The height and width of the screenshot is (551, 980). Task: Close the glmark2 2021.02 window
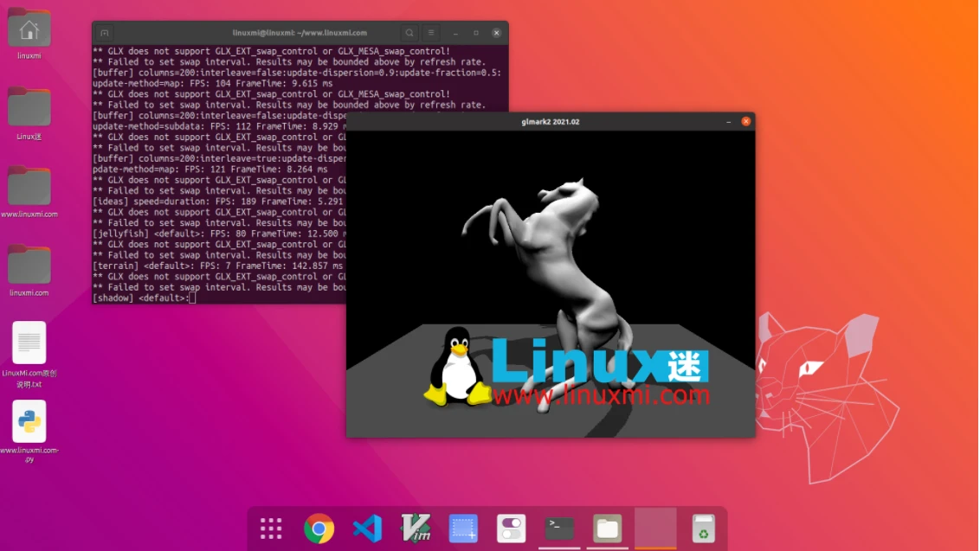tap(745, 121)
